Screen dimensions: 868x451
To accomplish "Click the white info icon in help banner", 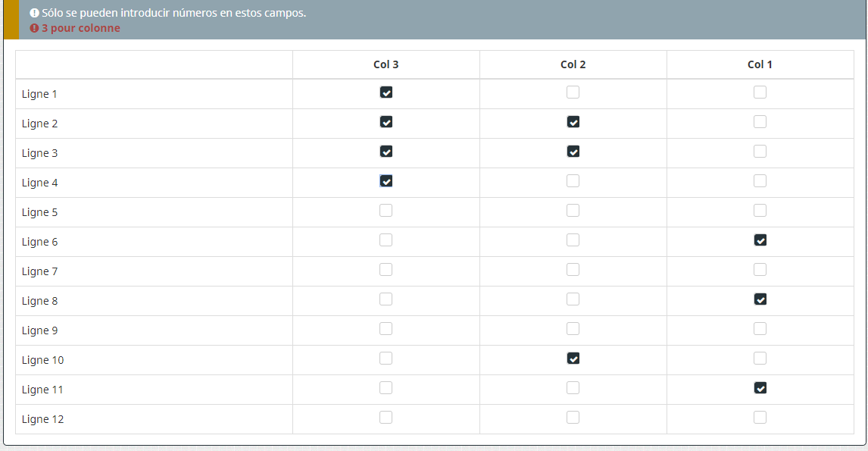I will point(34,13).
